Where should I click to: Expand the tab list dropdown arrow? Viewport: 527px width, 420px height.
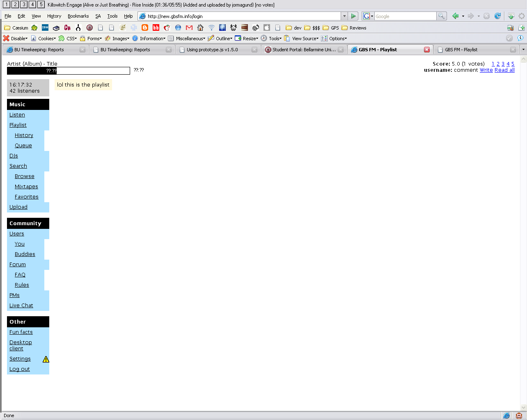(523, 49)
